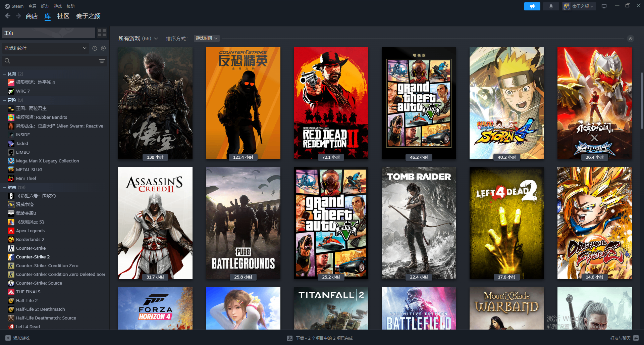Open the 所有游戏 (66) dropdown
Screen dimensions: 644x345
(138, 39)
